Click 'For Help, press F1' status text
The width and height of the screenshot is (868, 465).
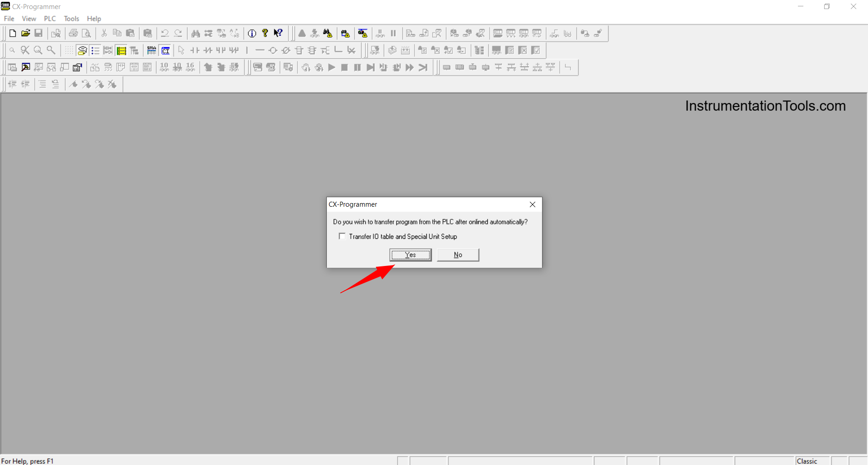click(28, 461)
